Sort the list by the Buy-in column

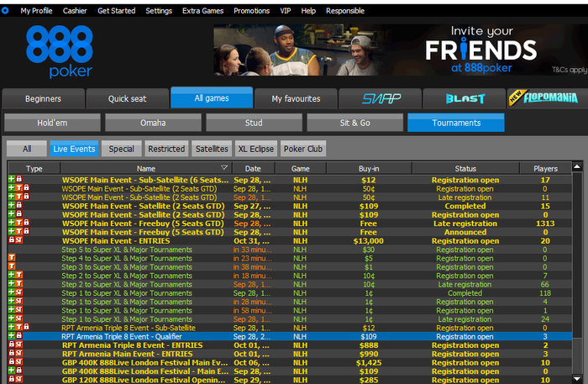tap(369, 168)
